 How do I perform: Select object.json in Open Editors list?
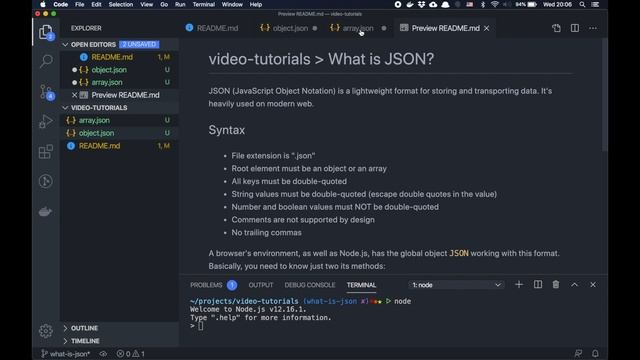(119, 70)
